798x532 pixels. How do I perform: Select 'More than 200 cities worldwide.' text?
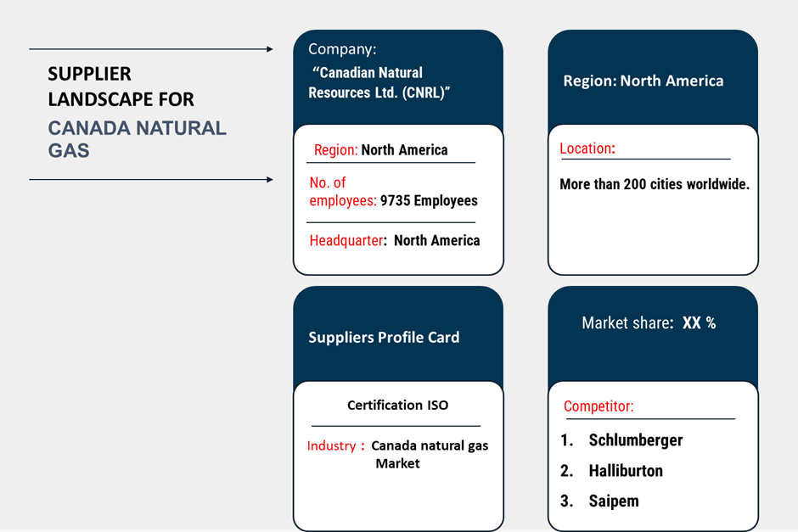point(655,184)
